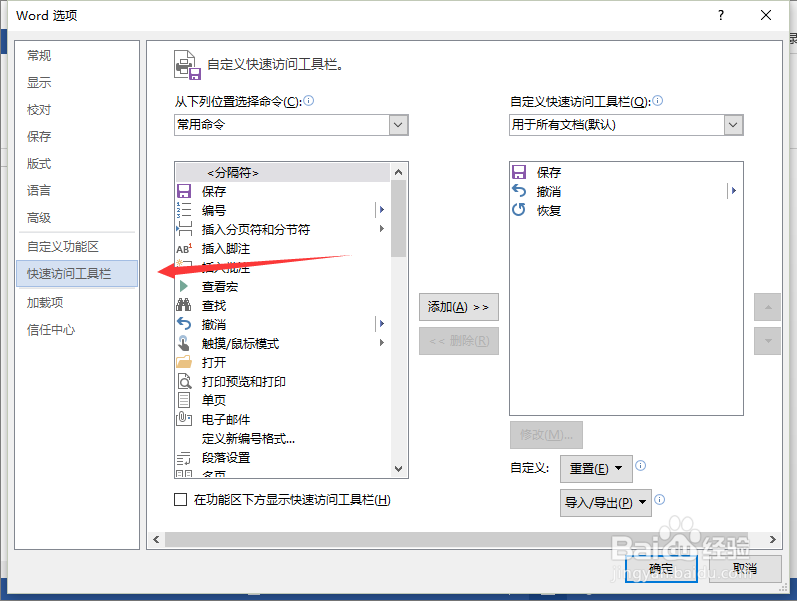The image size is (797, 601).
Task: Open the 用于所有文档(默认) dropdown
Action: [733, 125]
